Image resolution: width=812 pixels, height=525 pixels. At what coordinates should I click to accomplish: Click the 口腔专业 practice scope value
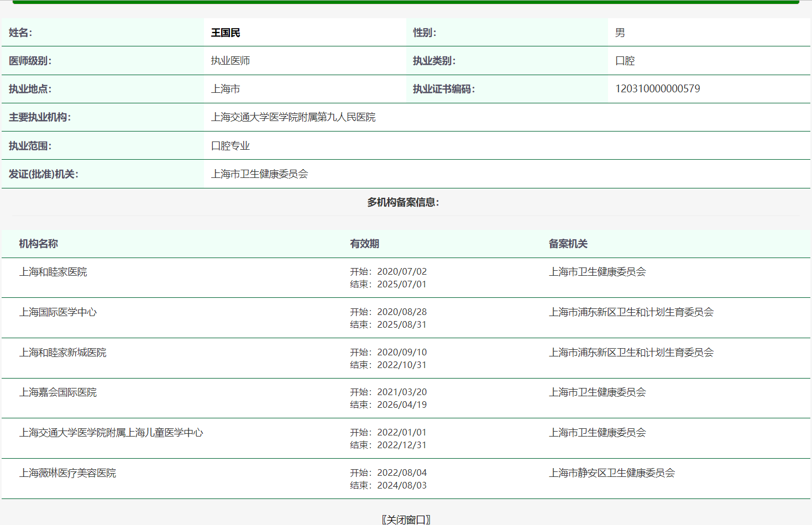pos(230,146)
